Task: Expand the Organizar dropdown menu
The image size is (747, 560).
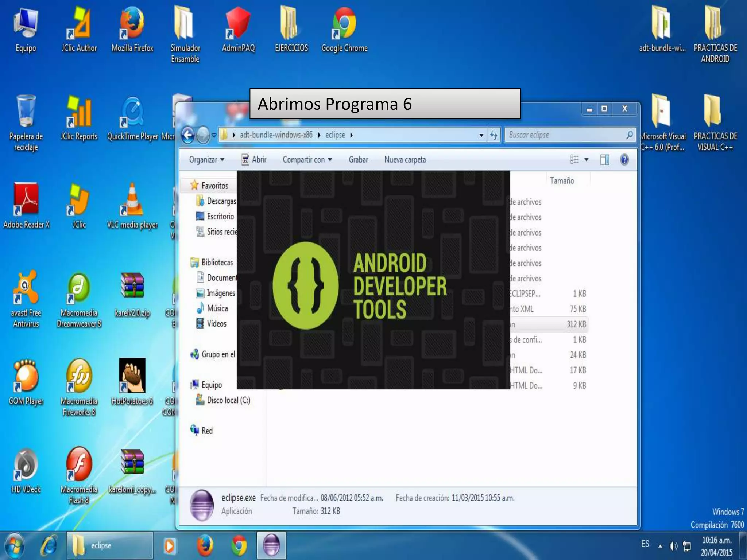Action: 206,160
